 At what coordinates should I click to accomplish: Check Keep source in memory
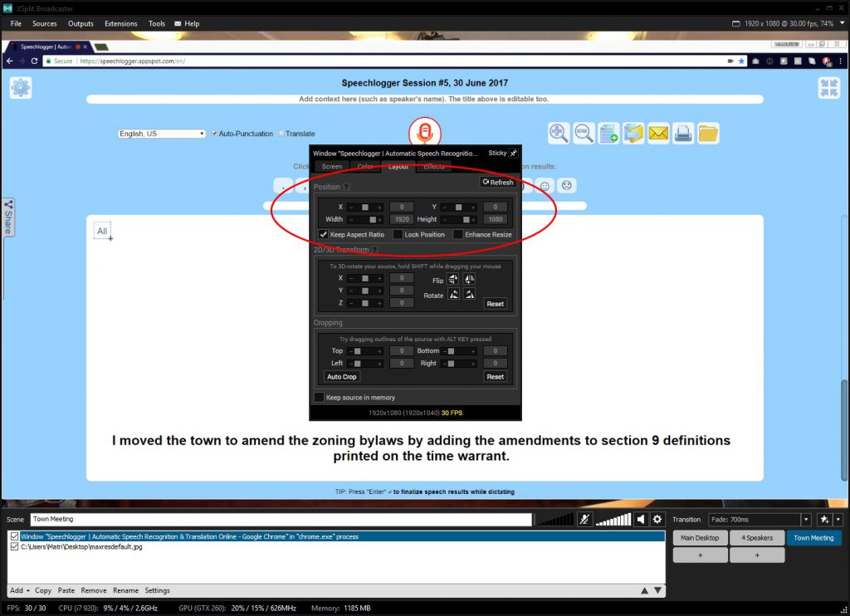tap(320, 398)
